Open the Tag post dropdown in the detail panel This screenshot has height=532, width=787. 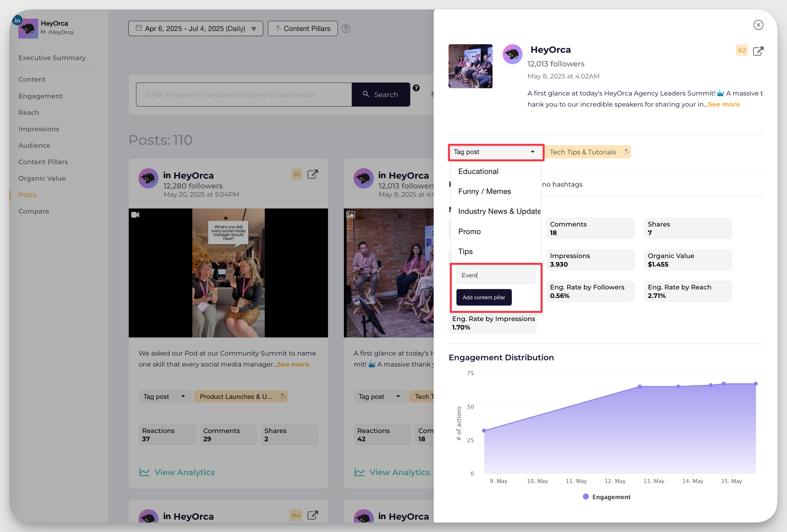tap(496, 152)
